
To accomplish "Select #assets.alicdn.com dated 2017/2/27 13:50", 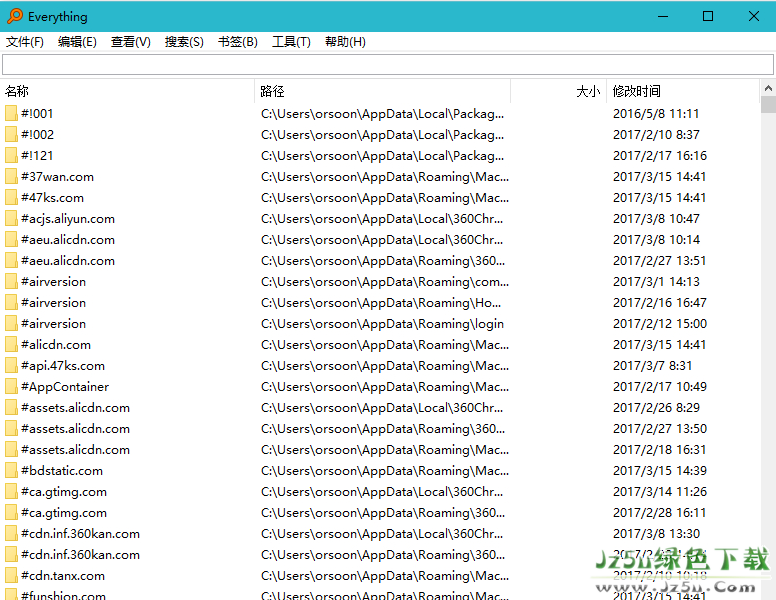I will (75, 429).
